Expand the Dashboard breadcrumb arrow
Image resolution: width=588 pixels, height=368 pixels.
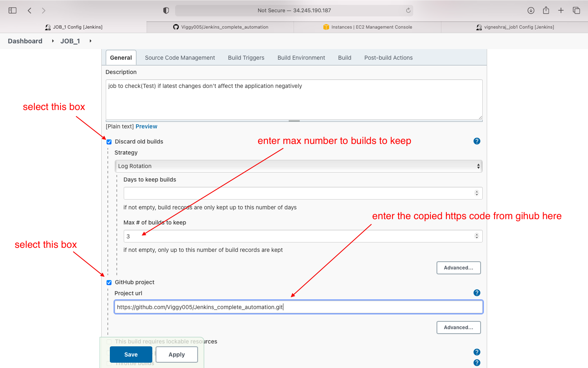click(x=53, y=41)
